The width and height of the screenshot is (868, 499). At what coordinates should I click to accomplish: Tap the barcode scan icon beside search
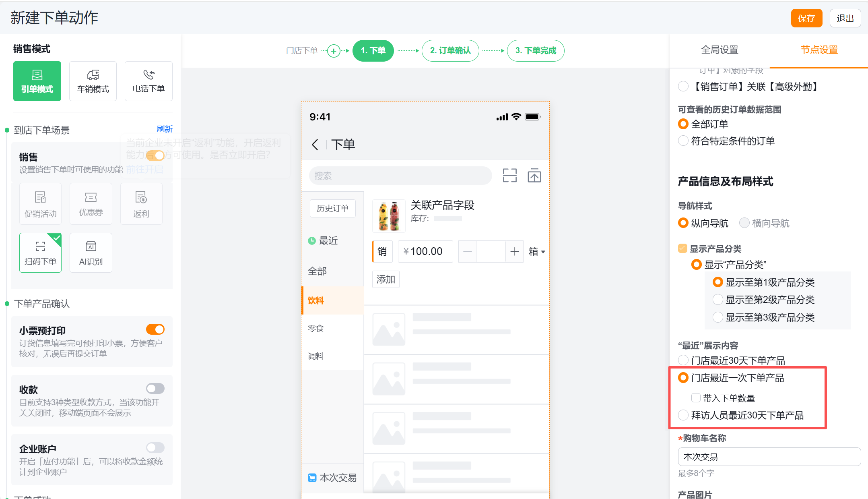tap(509, 176)
